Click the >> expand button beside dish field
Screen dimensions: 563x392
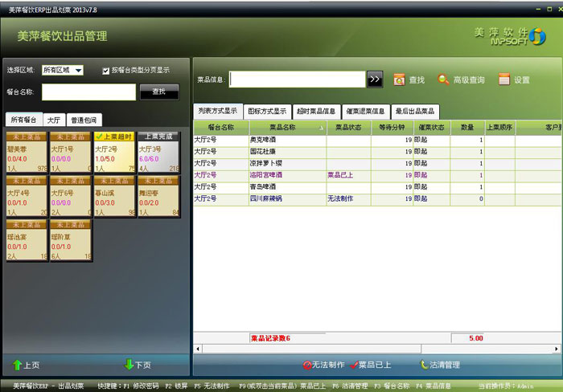click(x=375, y=79)
